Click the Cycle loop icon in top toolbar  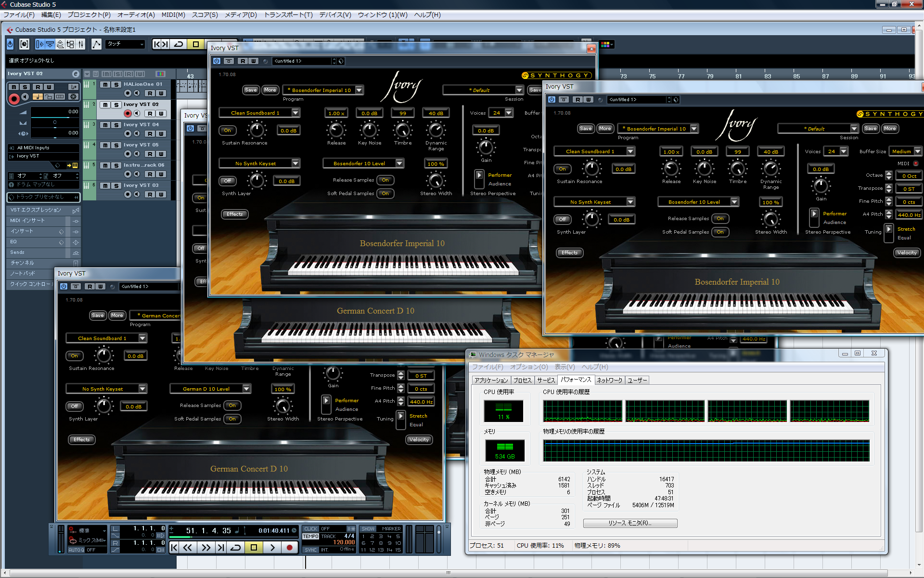point(179,44)
